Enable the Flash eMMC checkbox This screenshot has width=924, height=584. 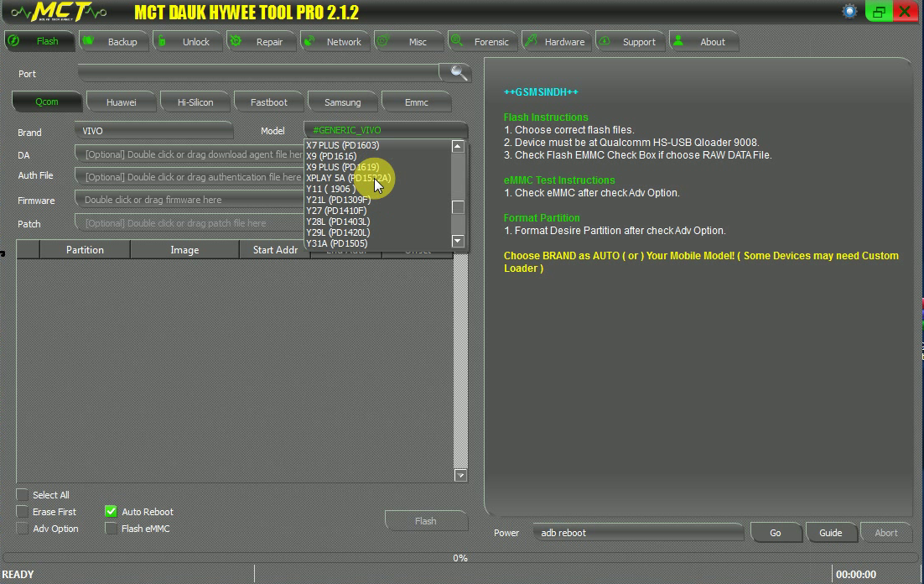(111, 529)
